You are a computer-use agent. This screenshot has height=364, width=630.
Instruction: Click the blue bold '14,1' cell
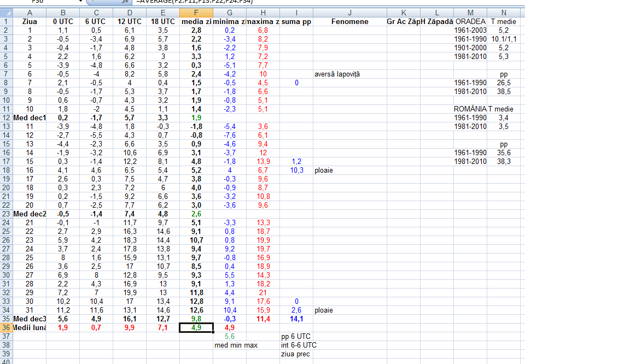click(x=296, y=319)
